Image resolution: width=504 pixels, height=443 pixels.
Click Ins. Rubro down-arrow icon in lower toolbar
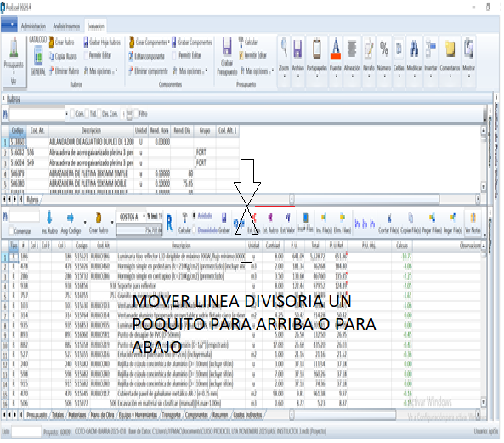click(49, 218)
